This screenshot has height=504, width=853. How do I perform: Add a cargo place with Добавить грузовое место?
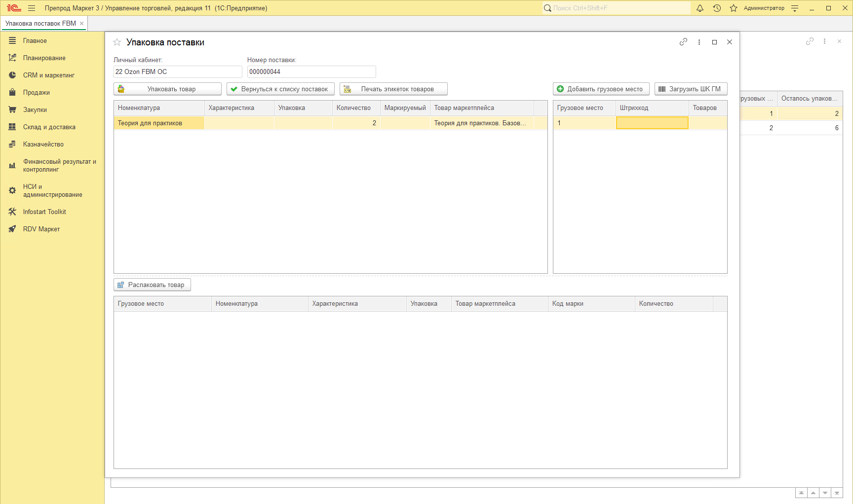pos(601,89)
